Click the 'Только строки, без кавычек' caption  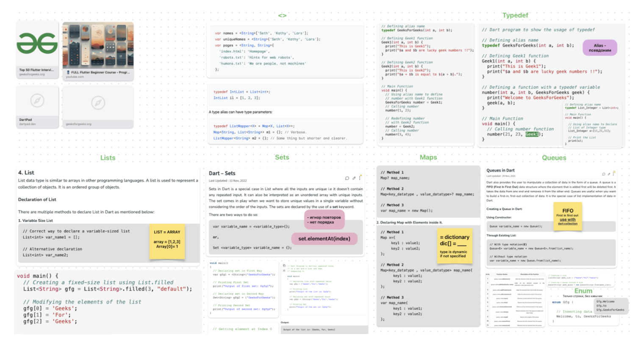(x=582, y=296)
